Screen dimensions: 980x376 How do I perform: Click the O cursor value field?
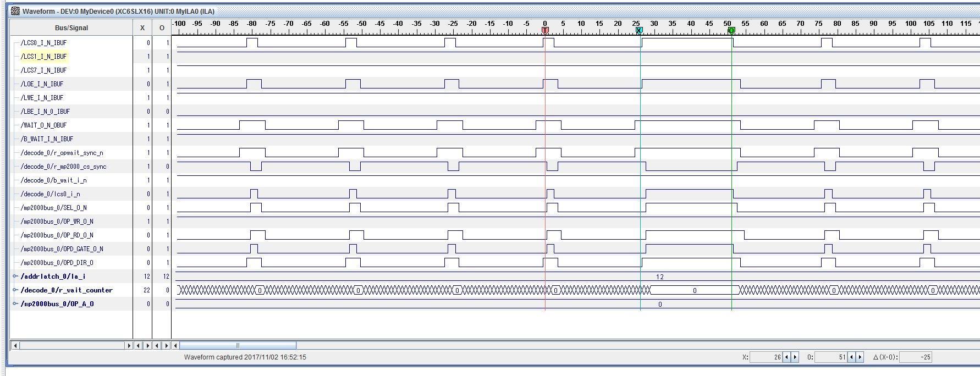click(831, 357)
